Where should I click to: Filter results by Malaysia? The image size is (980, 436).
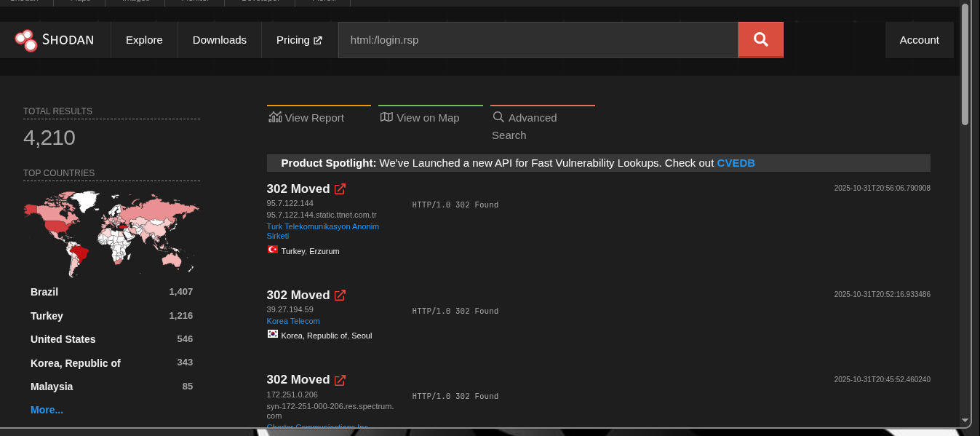52,387
